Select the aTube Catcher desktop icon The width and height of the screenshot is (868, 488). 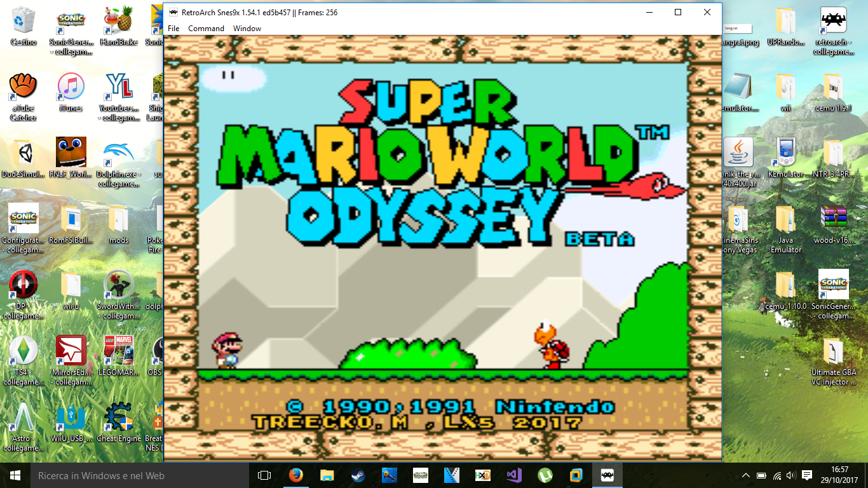click(24, 97)
